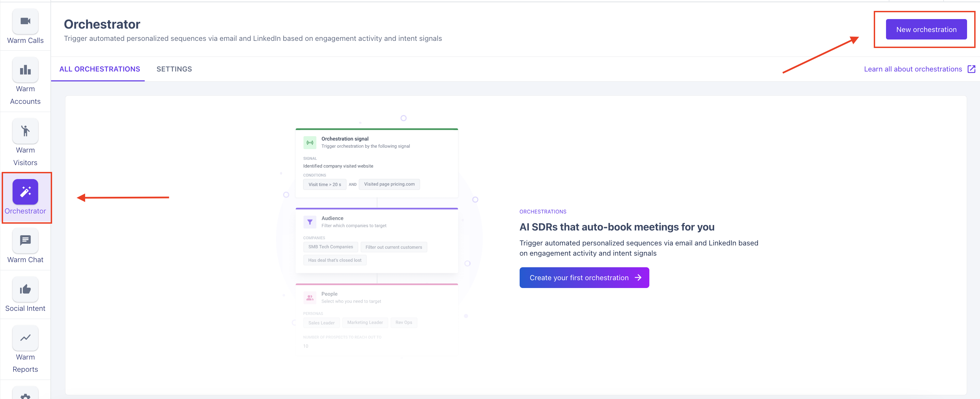Open Warm Reports trend line icon

(25, 338)
